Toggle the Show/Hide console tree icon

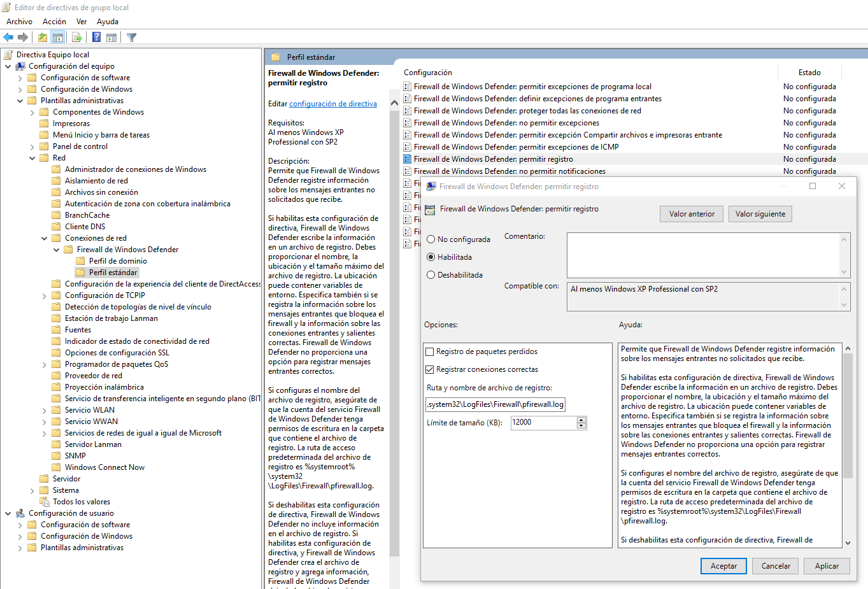58,37
